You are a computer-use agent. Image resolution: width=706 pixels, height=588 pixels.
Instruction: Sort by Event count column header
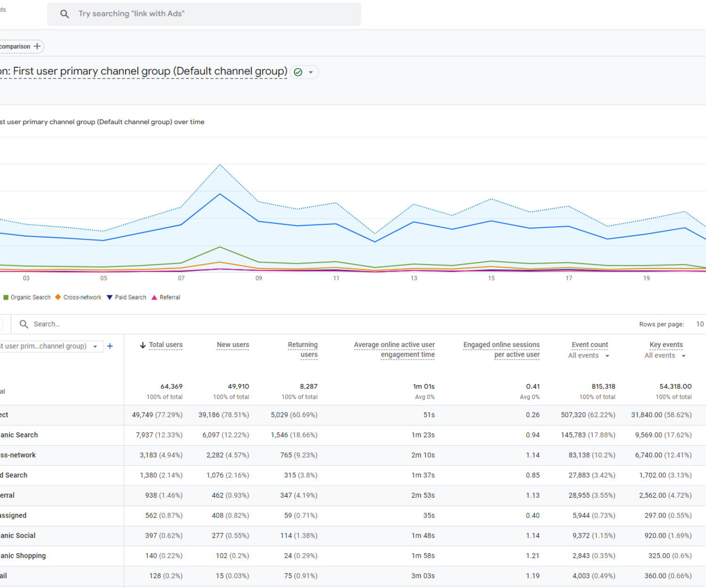point(590,345)
